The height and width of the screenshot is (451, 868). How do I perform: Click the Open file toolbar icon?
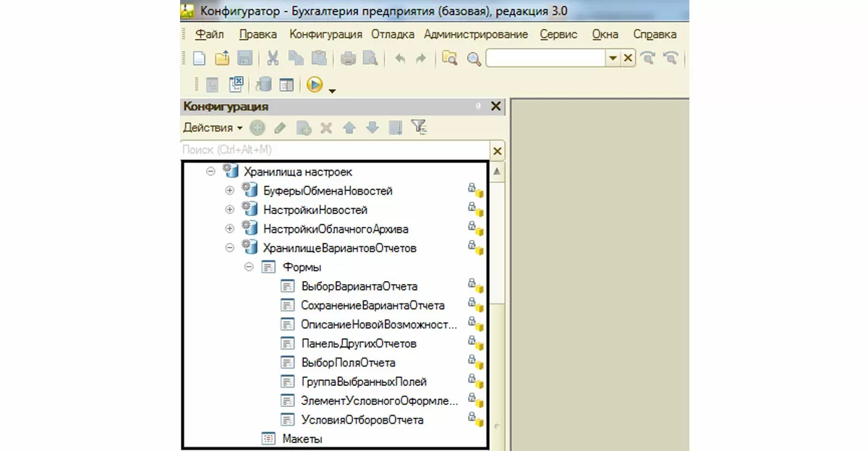(222, 59)
